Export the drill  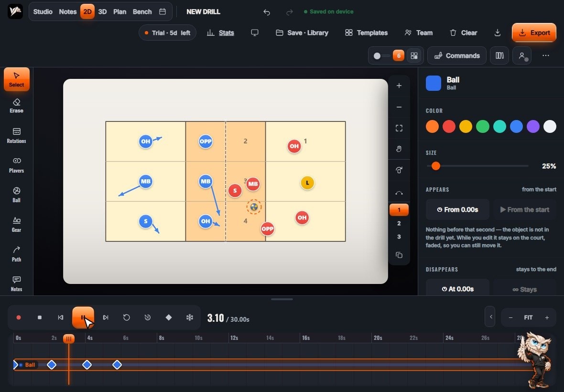point(534,33)
